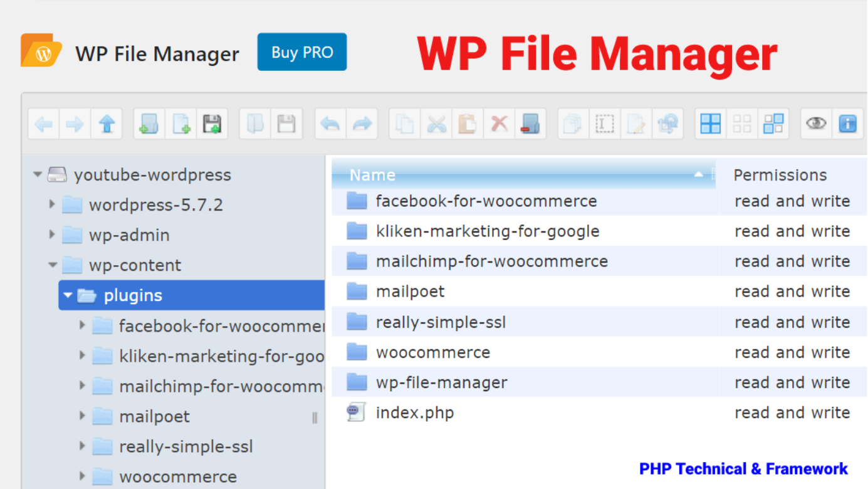Toggle the compact grid view

click(742, 124)
